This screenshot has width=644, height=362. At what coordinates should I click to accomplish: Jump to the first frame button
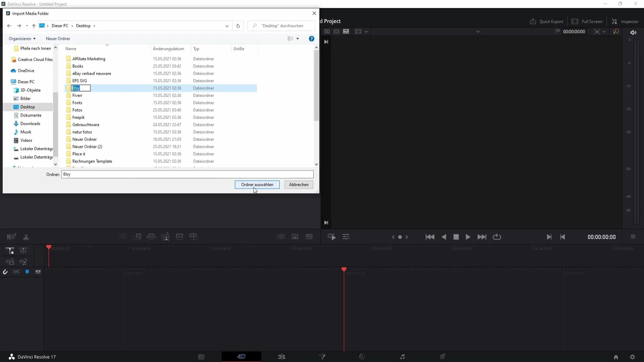point(430,237)
